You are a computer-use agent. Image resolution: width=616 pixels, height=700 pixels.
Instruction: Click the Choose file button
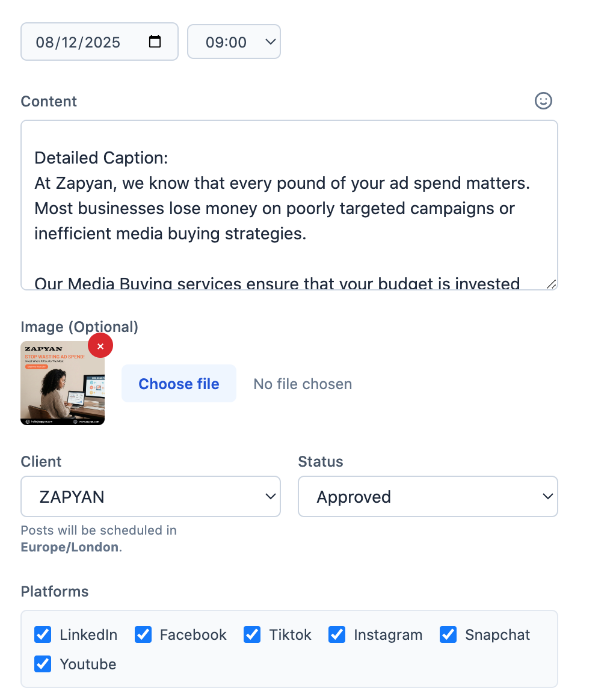(179, 384)
